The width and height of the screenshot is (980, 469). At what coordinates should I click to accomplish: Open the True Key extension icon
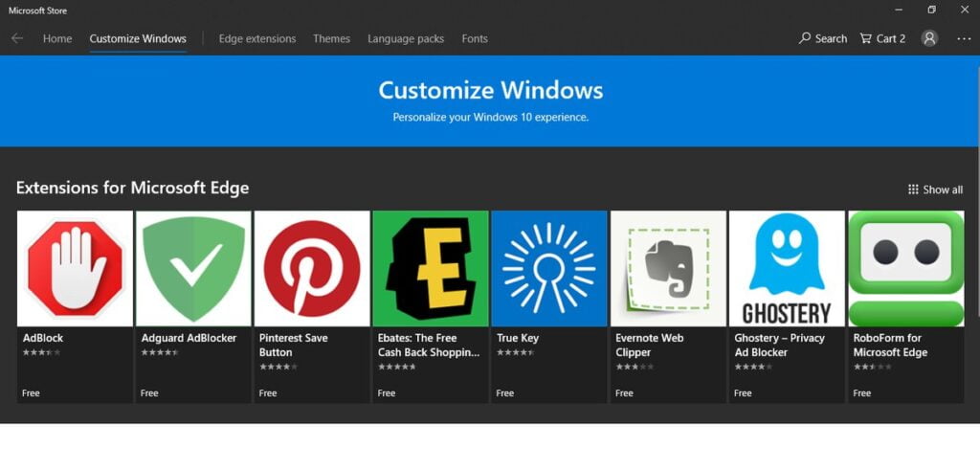click(549, 268)
